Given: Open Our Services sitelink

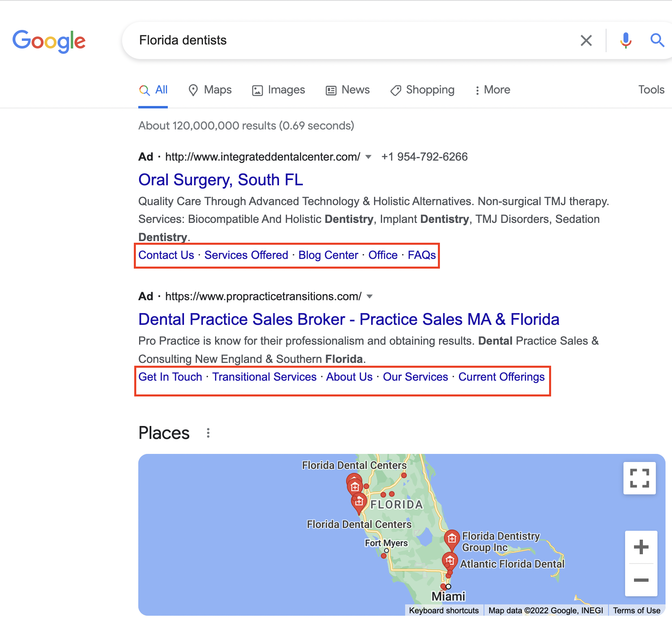Looking at the screenshot, I should click(x=416, y=377).
